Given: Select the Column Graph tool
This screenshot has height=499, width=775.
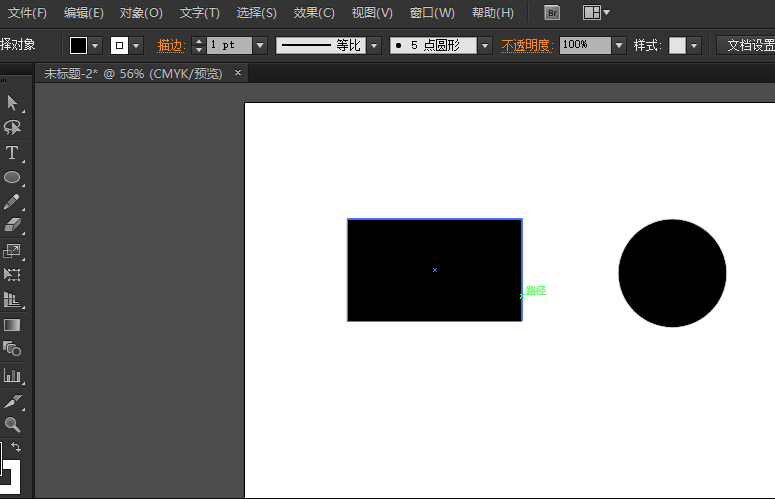Looking at the screenshot, I should tap(12, 375).
